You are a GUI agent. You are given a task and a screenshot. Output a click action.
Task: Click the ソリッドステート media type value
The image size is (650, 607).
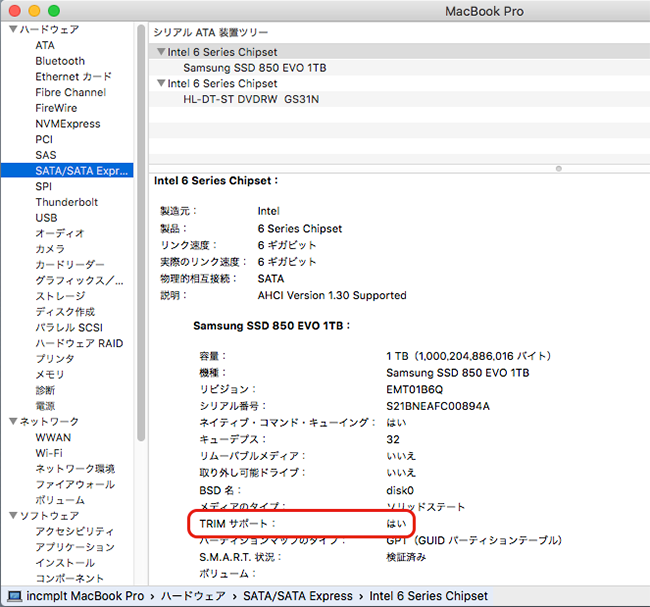click(425, 507)
